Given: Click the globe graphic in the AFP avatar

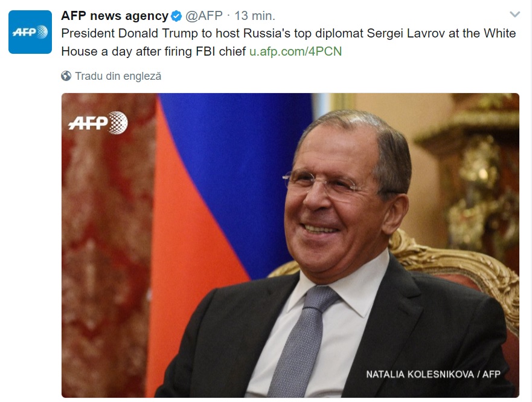Looking at the screenshot, I should tap(42, 32).
